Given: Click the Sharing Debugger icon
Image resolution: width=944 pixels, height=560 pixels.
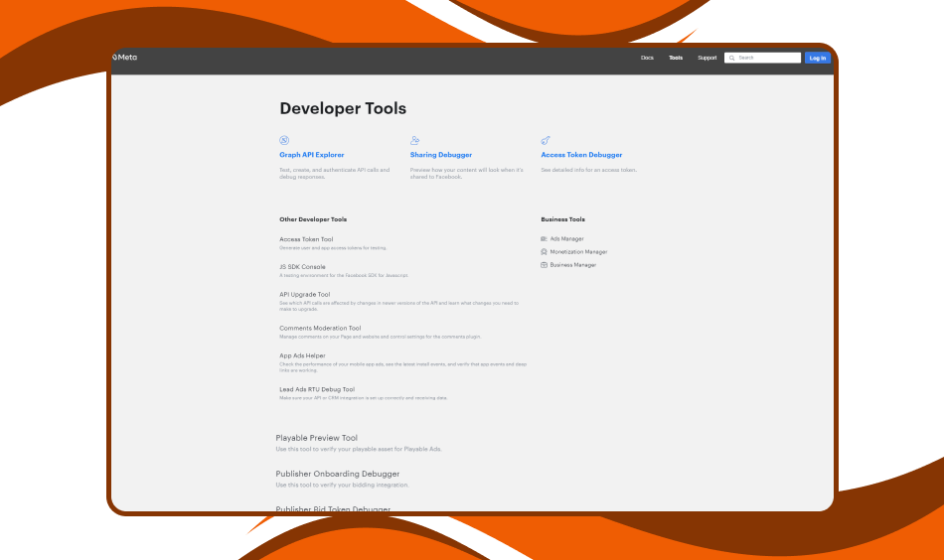Looking at the screenshot, I should point(414,140).
